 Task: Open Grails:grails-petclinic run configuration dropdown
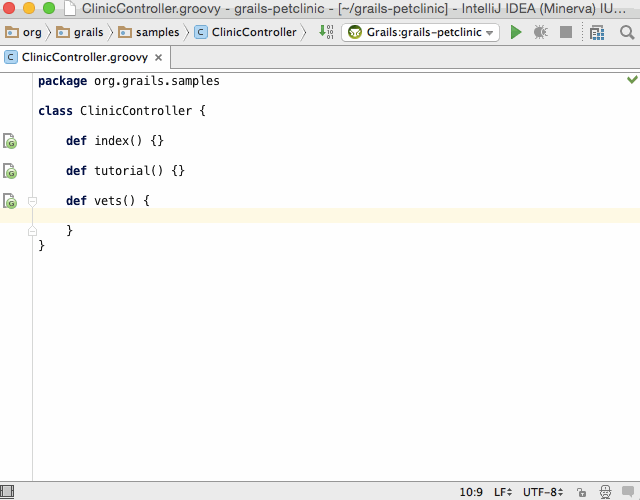click(420, 32)
